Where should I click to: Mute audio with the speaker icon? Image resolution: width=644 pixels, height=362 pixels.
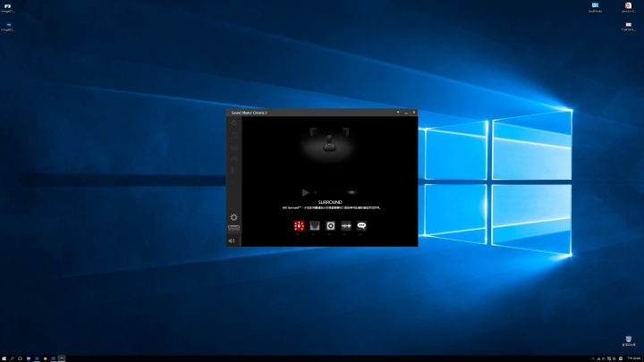(232, 241)
